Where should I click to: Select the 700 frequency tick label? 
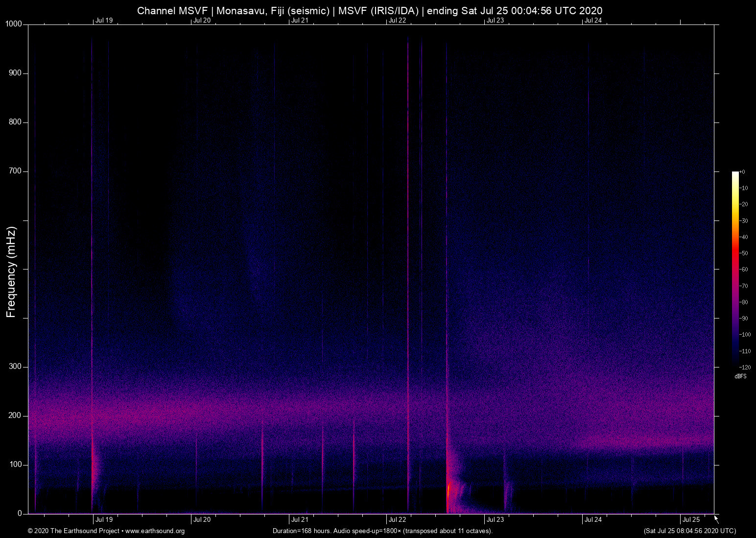15,171
